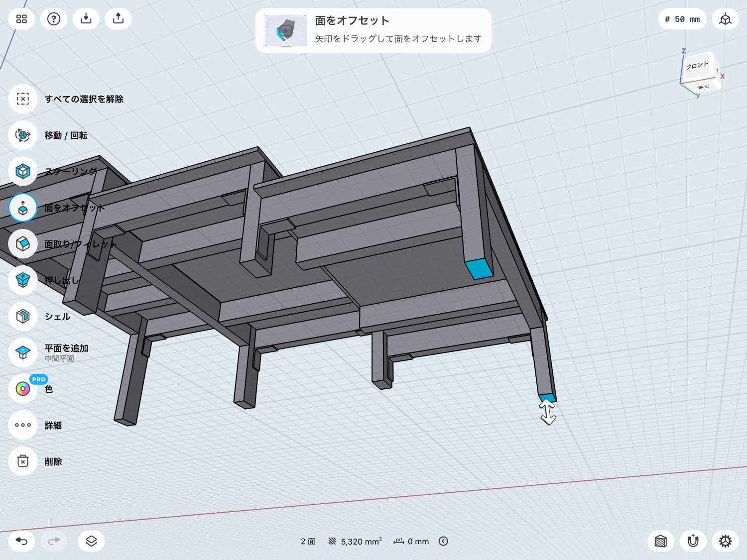Select the Move / Rotate tool icon
The height and width of the screenshot is (560, 747).
(x=23, y=135)
